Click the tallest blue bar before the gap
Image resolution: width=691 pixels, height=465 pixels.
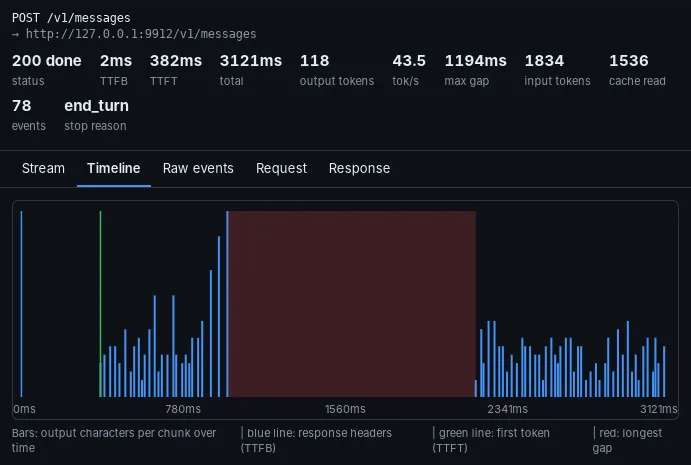[227, 304]
